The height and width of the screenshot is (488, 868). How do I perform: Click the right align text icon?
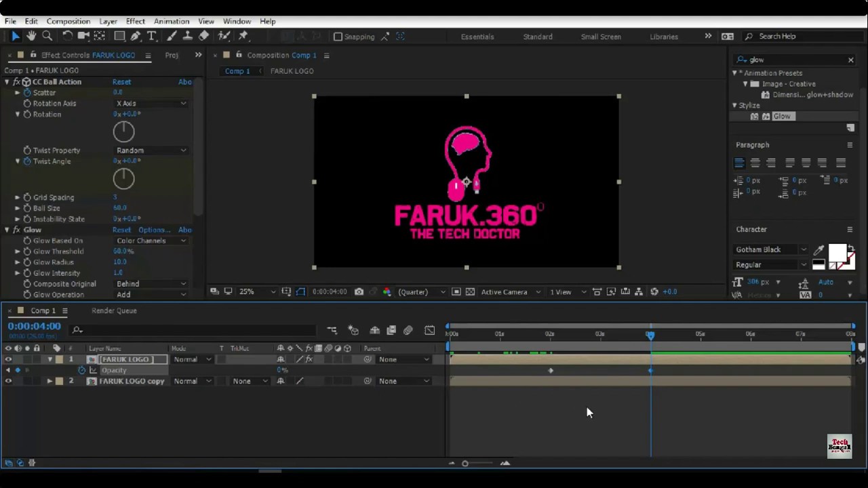(771, 163)
